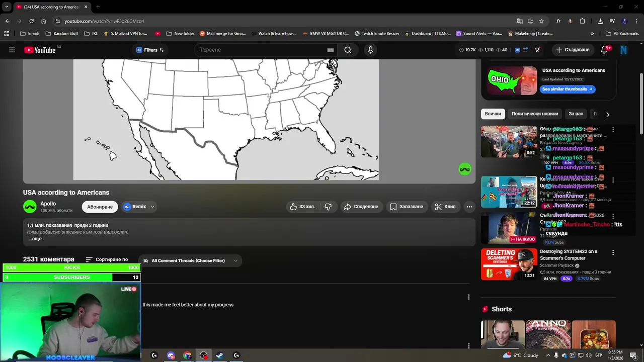Screen dimensions: 644x362
Task: Open browser extensions puzzle icon
Action: [582, 21]
